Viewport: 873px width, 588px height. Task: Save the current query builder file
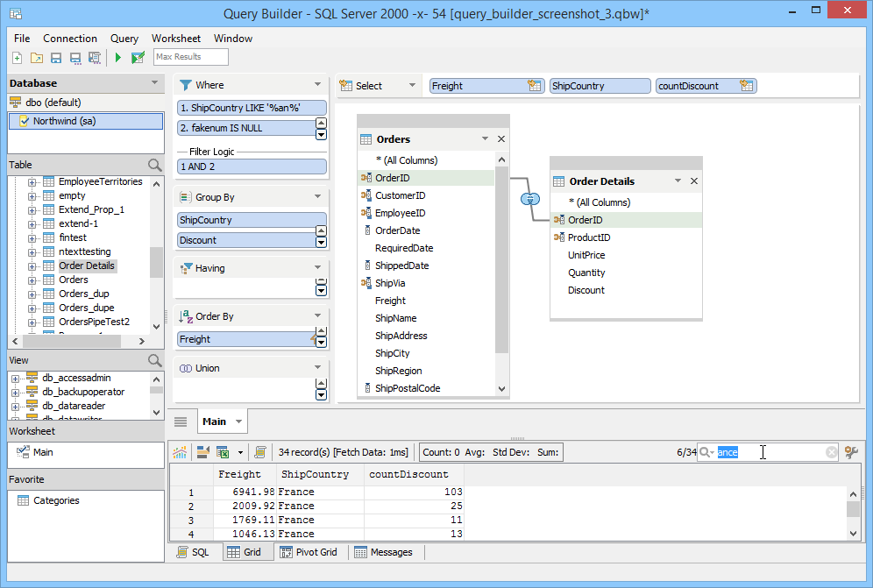point(55,57)
